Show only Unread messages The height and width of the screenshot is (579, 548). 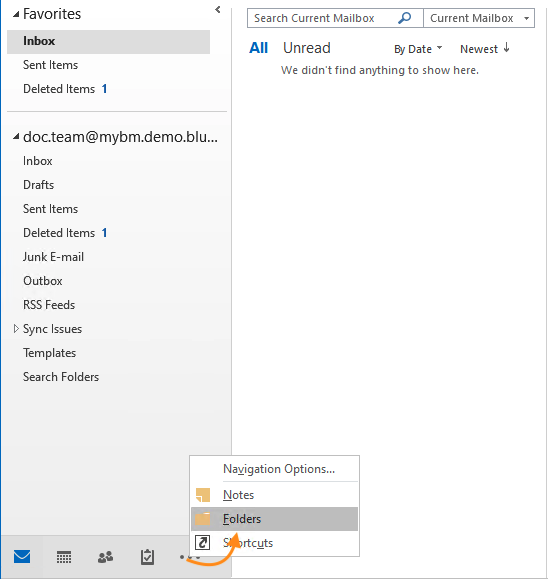point(306,48)
